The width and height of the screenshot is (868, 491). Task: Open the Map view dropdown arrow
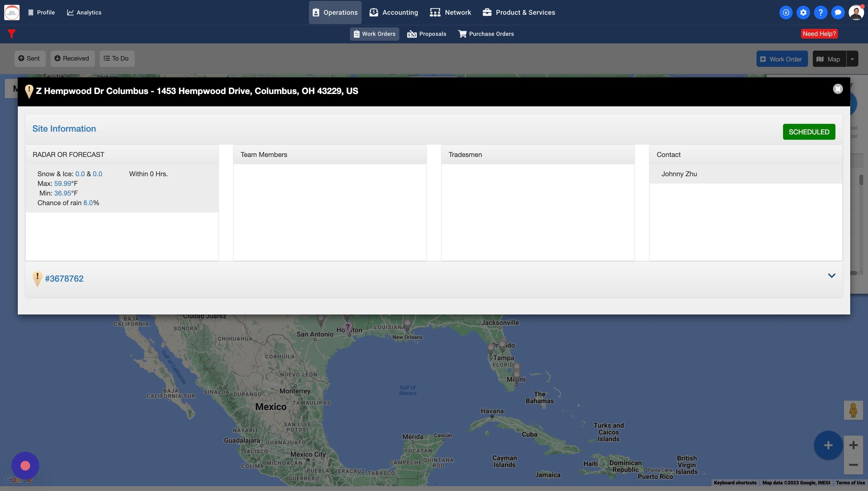click(x=852, y=59)
